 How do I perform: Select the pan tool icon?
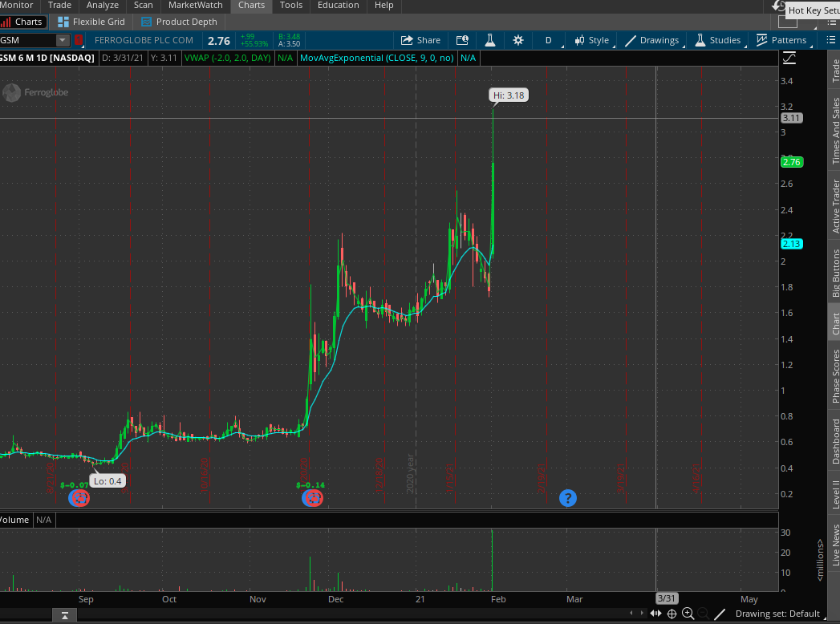[655, 614]
